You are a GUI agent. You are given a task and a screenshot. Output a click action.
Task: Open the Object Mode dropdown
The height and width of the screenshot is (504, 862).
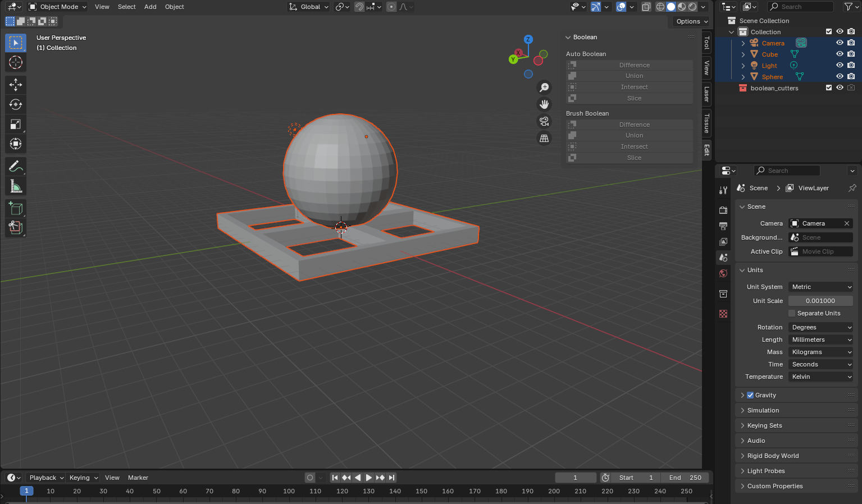57,7
